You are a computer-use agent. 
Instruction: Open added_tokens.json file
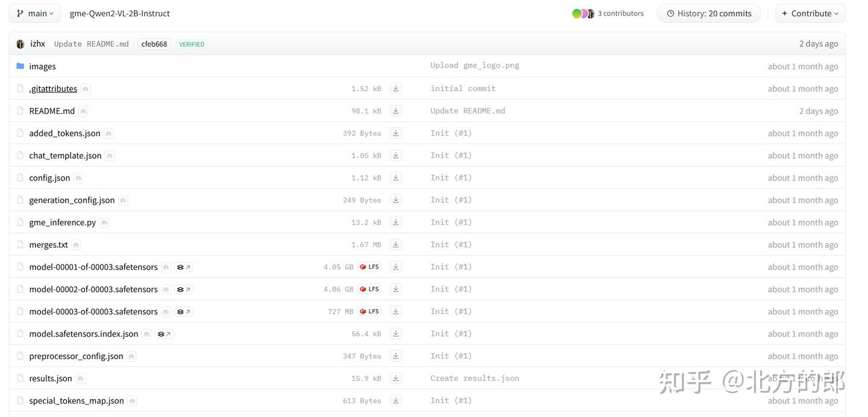click(64, 133)
